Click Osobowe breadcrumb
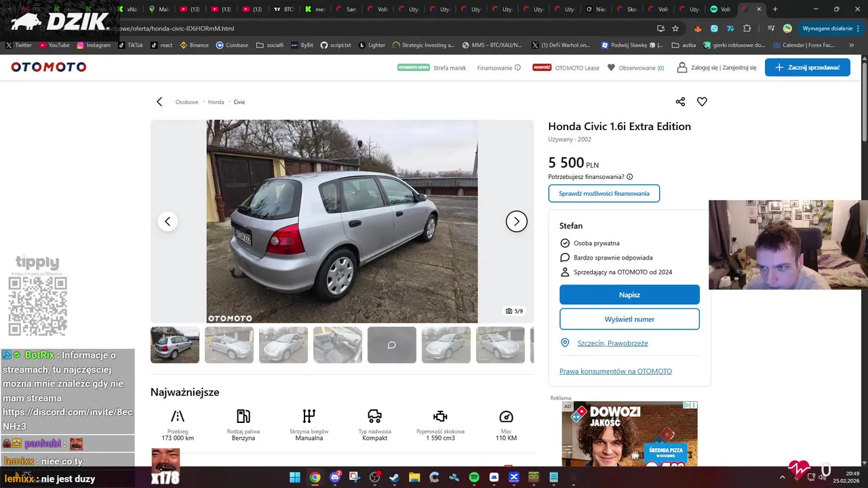The image size is (868, 488). click(x=186, y=102)
